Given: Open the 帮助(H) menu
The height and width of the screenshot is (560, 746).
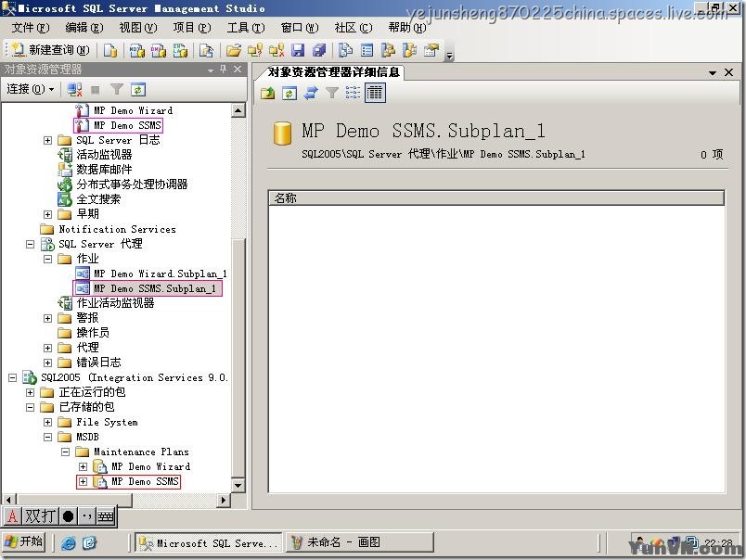Looking at the screenshot, I should pos(406,28).
